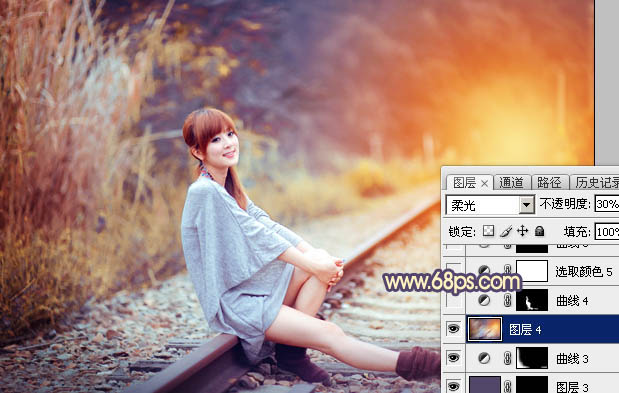The height and width of the screenshot is (393, 619).
Task: Open the 柔光 blend mode dropdown
Action: coord(526,205)
